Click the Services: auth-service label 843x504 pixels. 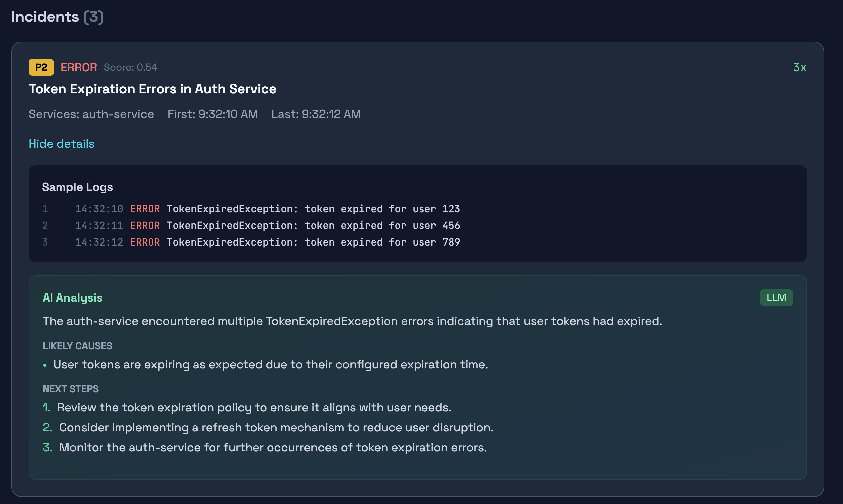click(91, 114)
